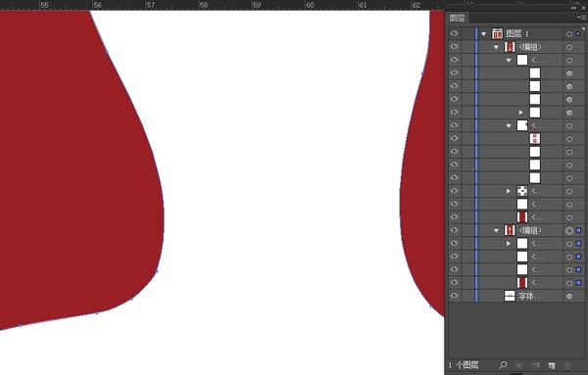Collapse the unselected 编组 group triangle
The image size is (588, 375).
coord(496,47)
